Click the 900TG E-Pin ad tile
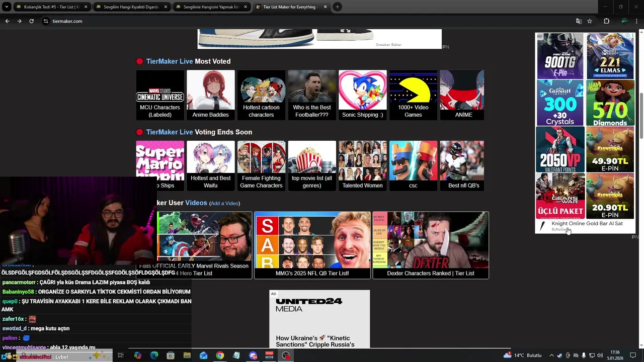 560,56
